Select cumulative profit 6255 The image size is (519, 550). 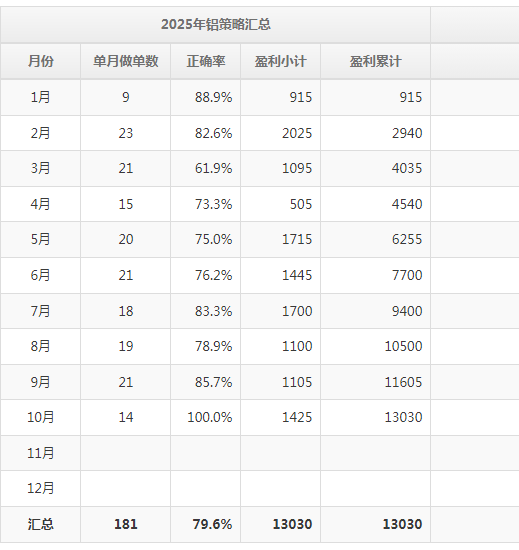tap(407, 239)
